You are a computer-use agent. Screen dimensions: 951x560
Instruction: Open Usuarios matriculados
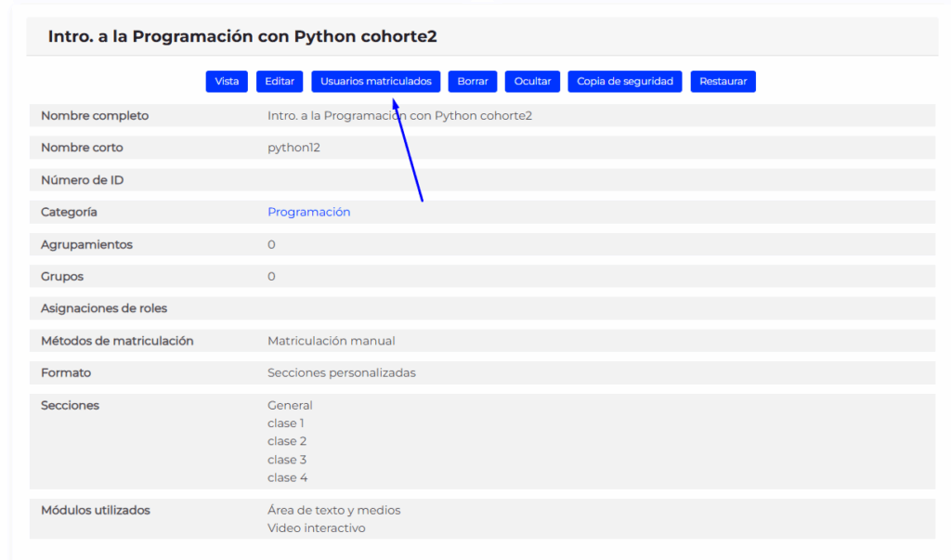pos(375,82)
